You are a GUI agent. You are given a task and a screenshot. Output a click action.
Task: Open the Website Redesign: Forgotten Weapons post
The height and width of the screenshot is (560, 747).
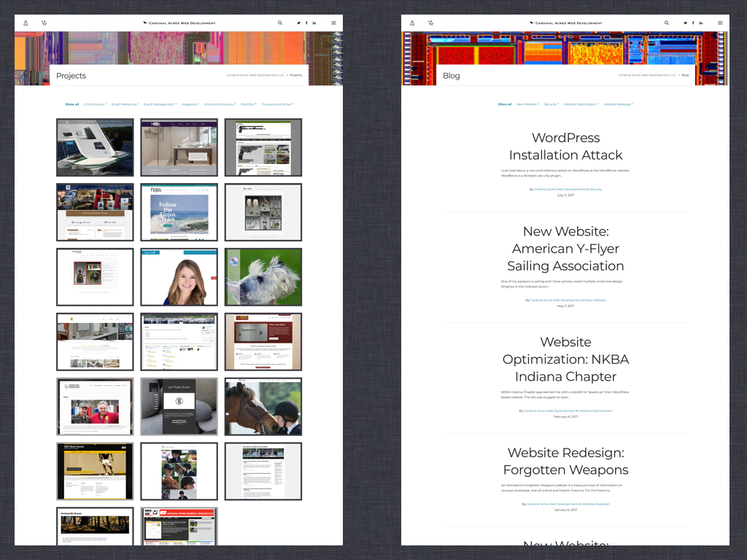click(565, 461)
